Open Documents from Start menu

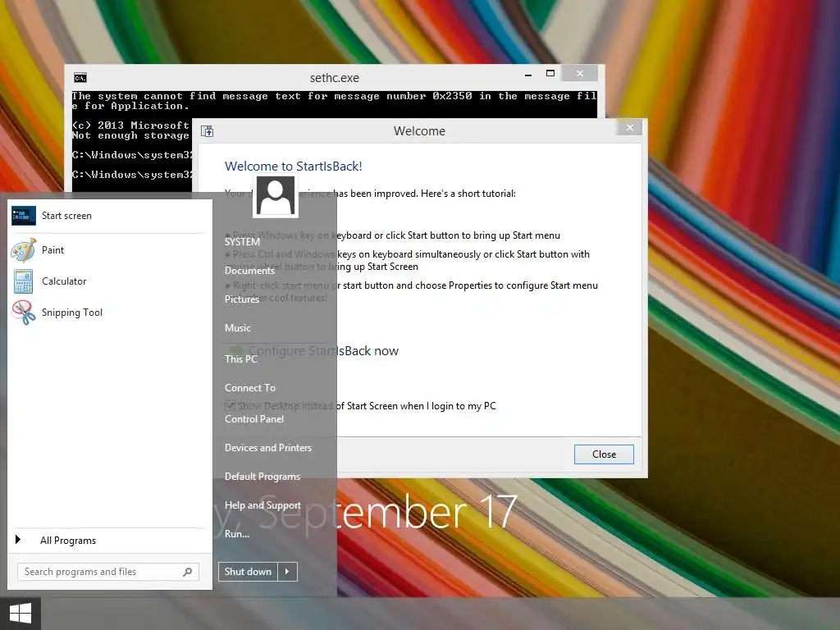[249, 271]
